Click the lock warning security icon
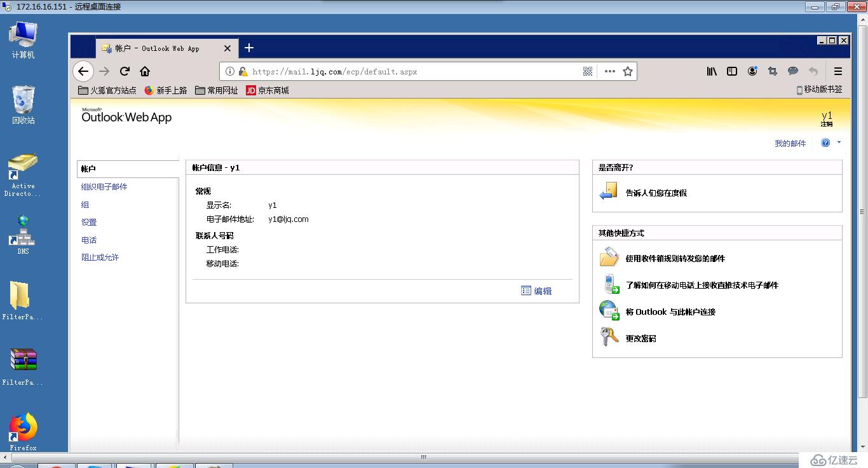The image size is (868, 468). pyautogui.click(x=243, y=72)
